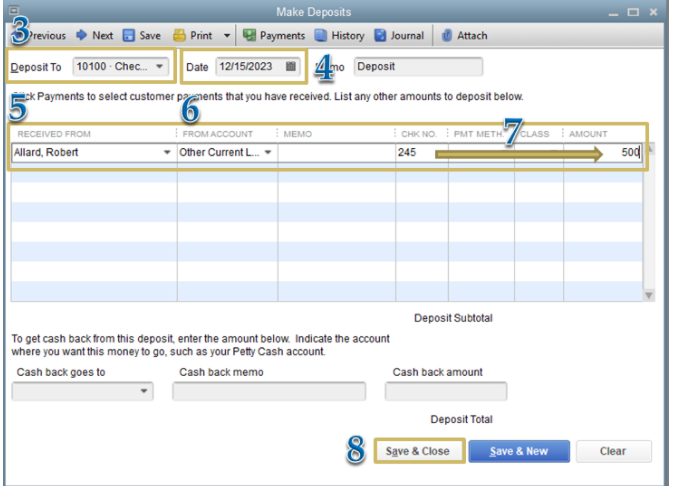Go to the Next deposit arrow icon
The height and width of the screenshot is (486, 673).
point(81,35)
